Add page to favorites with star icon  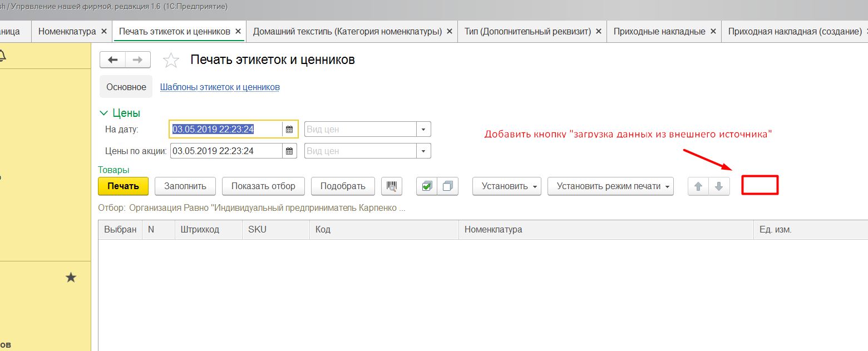pos(171,60)
